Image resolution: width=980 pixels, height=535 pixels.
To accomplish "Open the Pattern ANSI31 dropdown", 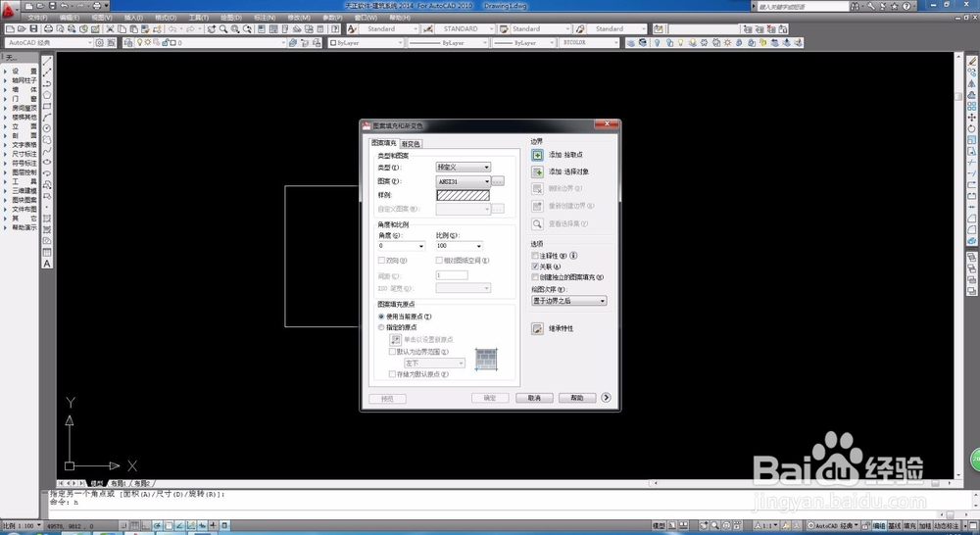I will click(464, 181).
